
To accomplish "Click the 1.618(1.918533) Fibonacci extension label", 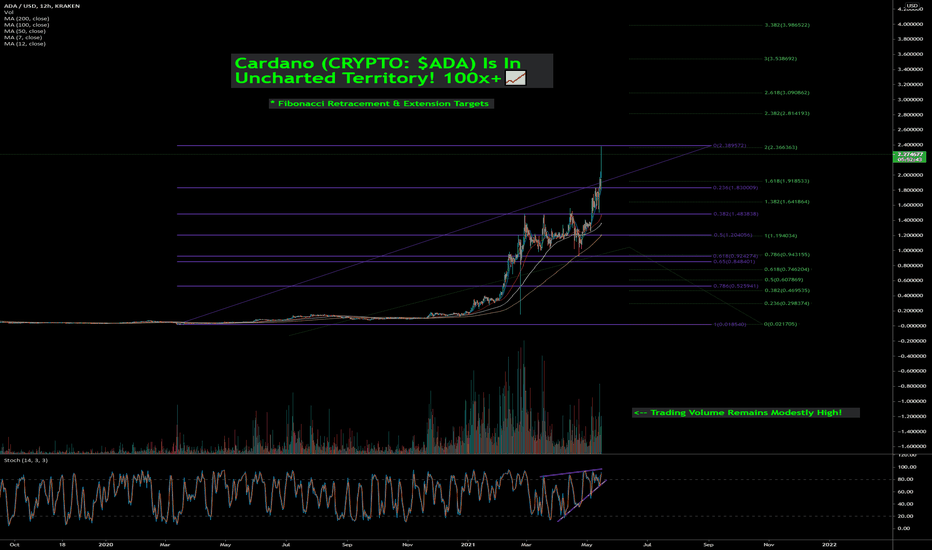I will pyautogui.click(x=787, y=181).
